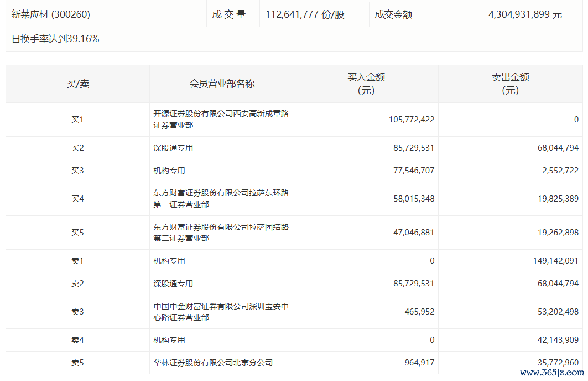Select the 东方财富拉萨东环路第二证券营业部 entry

[x=221, y=199]
